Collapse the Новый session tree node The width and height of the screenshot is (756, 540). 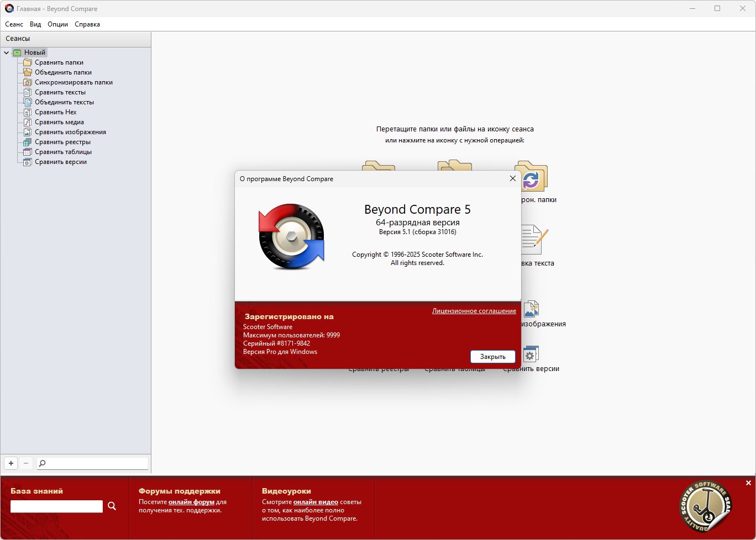(7, 53)
